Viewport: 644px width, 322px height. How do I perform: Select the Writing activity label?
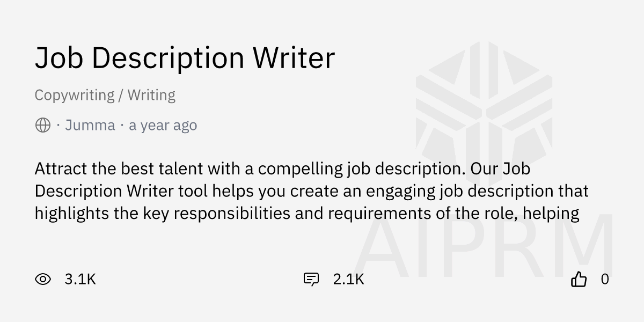pos(151,96)
